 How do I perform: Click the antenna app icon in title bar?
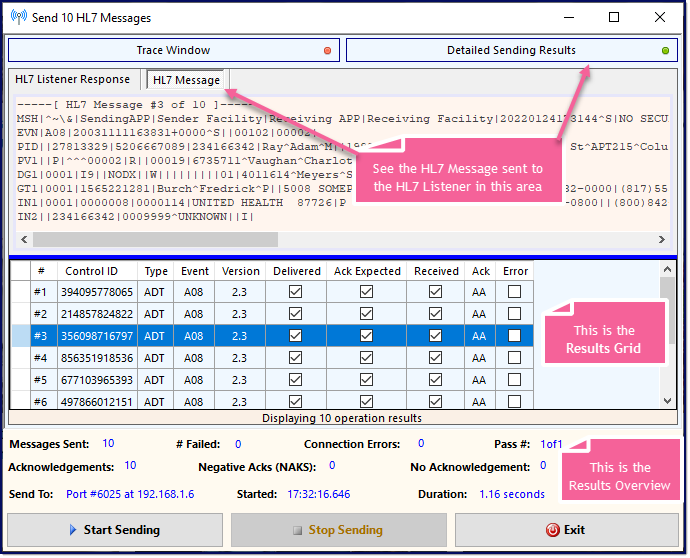(19, 17)
